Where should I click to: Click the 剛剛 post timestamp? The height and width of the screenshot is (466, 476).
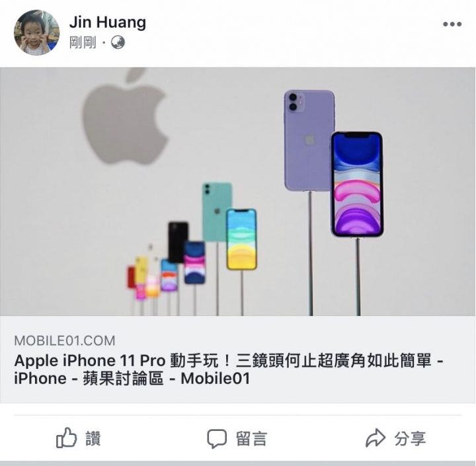pos(83,42)
